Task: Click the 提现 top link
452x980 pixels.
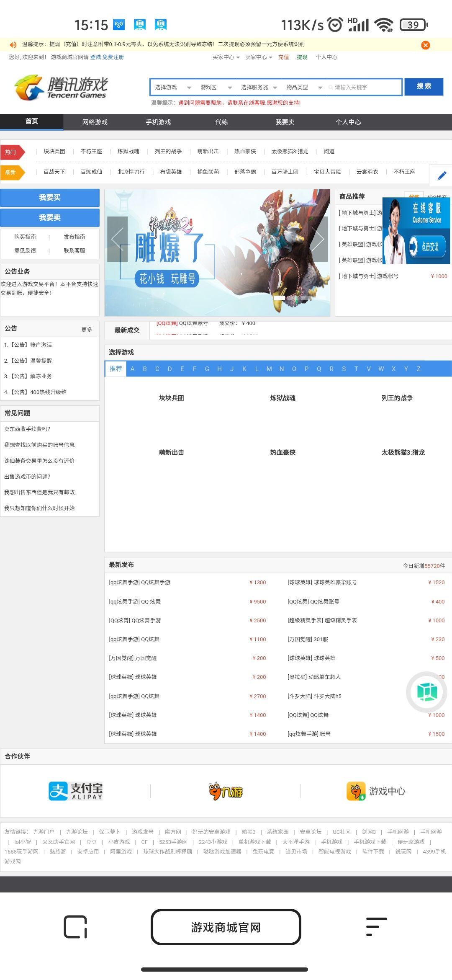Action: tap(302, 57)
